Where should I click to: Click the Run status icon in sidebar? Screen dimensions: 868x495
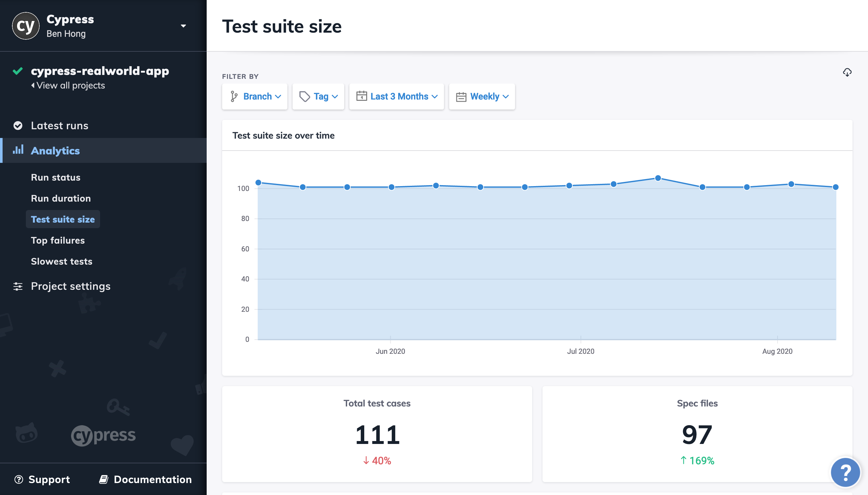[x=56, y=177]
